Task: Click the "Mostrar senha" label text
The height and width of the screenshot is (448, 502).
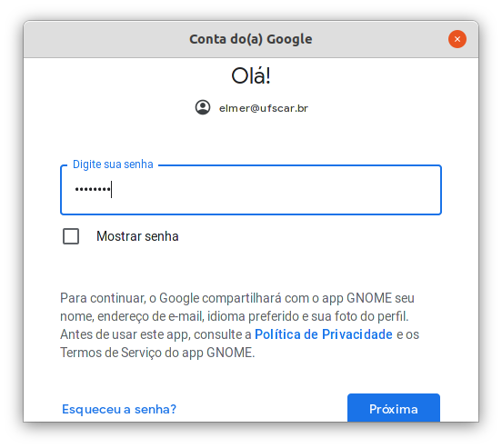Action: click(x=137, y=236)
